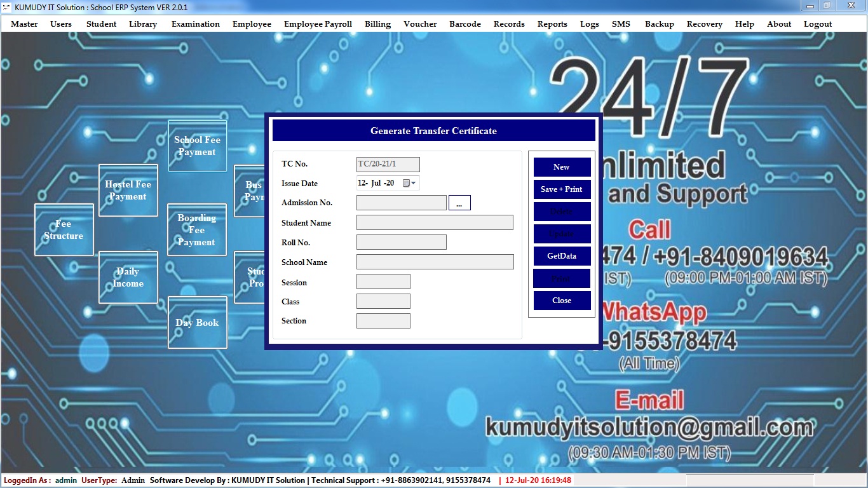
Task: Focus the Roll No. text field
Action: point(401,242)
